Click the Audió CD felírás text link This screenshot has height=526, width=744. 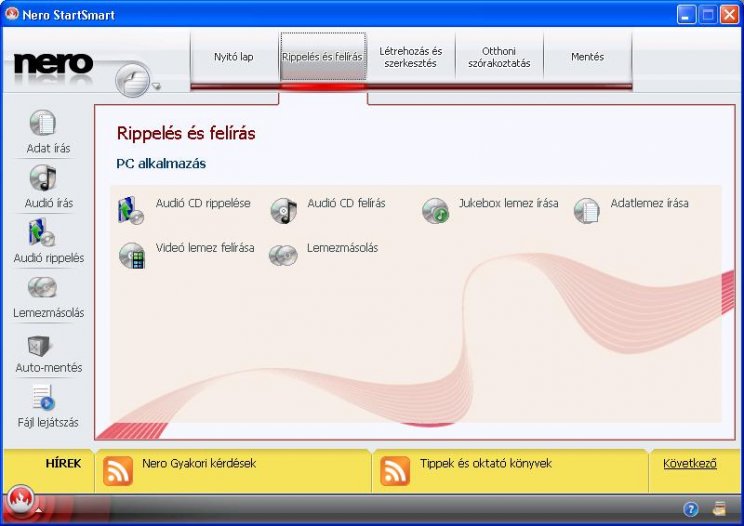point(346,203)
